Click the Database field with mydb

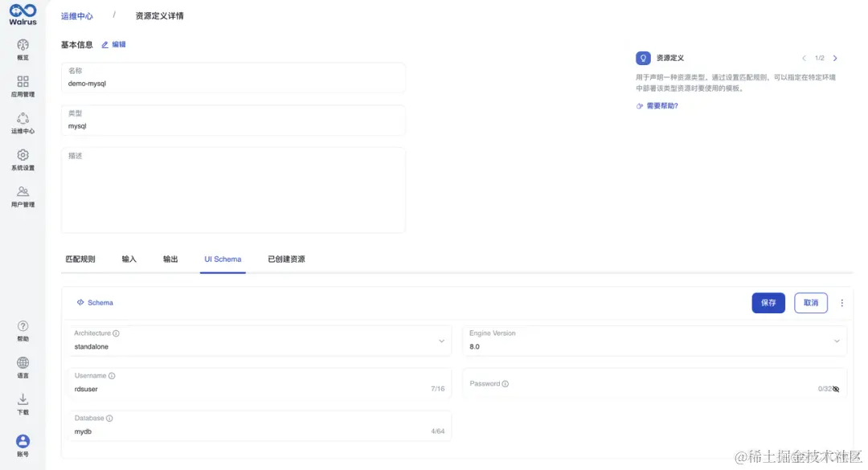point(259,426)
